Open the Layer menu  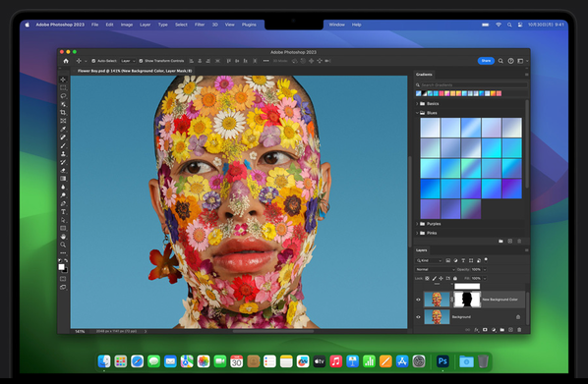tap(146, 25)
